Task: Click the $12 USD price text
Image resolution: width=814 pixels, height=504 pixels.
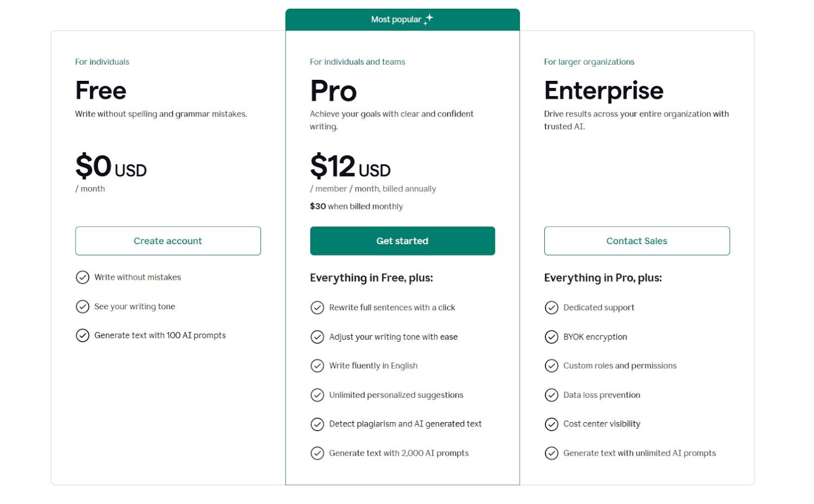Action: tap(350, 167)
